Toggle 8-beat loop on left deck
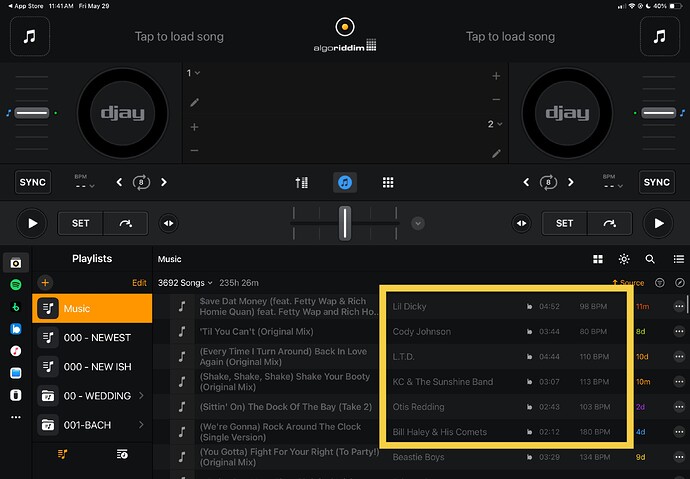This screenshot has height=479, width=690. coord(141,182)
